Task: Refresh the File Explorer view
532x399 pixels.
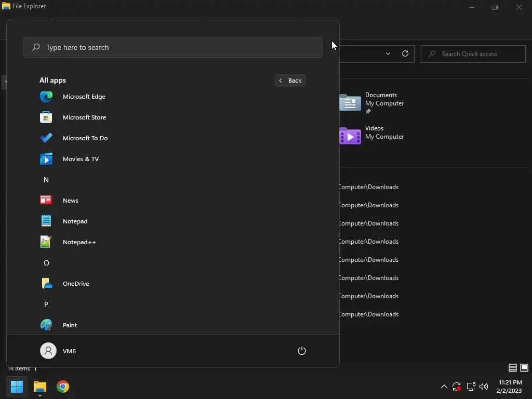Action: pos(405,54)
